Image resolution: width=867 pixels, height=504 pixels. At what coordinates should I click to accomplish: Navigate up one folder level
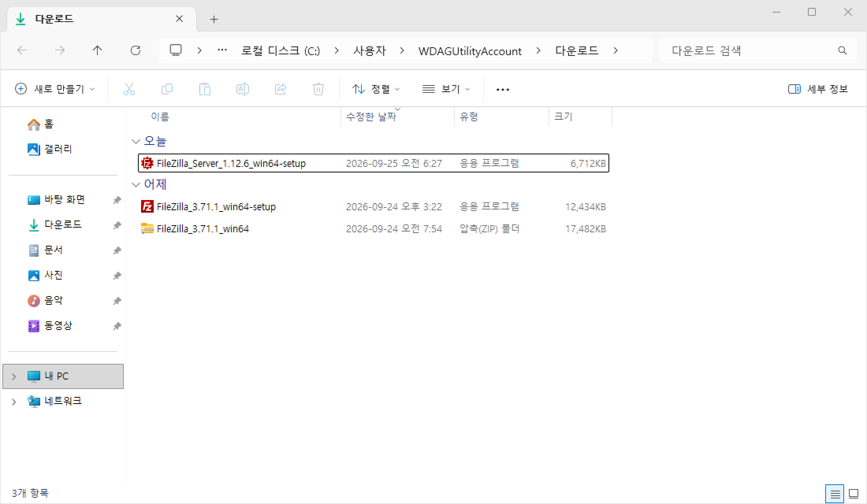(97, 50)
